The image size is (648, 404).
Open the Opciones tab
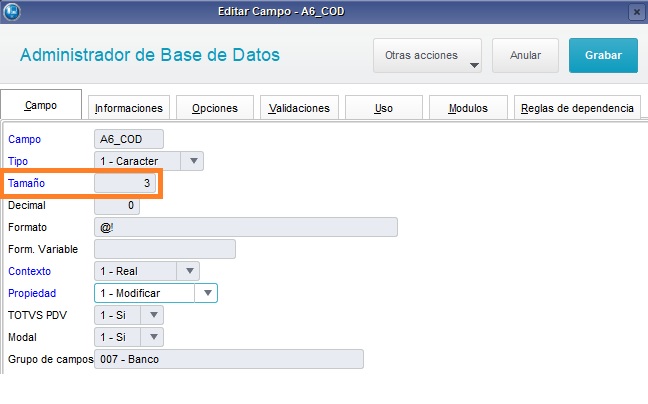coord(215,108)
